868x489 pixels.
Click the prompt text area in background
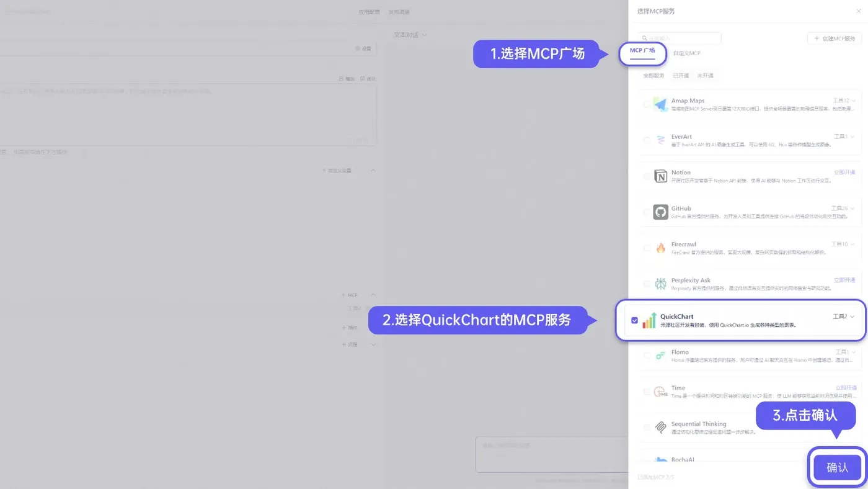(188, 115)
